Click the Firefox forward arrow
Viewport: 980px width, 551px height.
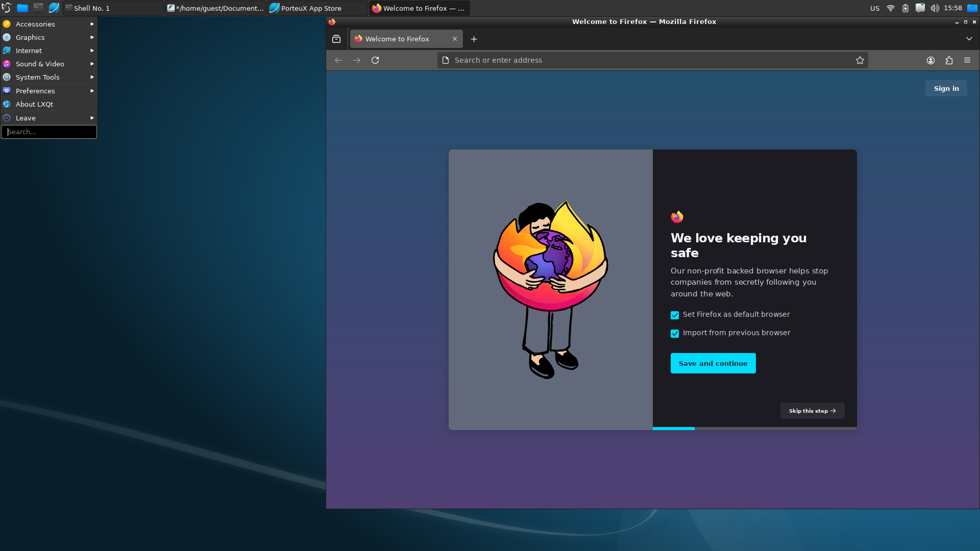point(357,60)
